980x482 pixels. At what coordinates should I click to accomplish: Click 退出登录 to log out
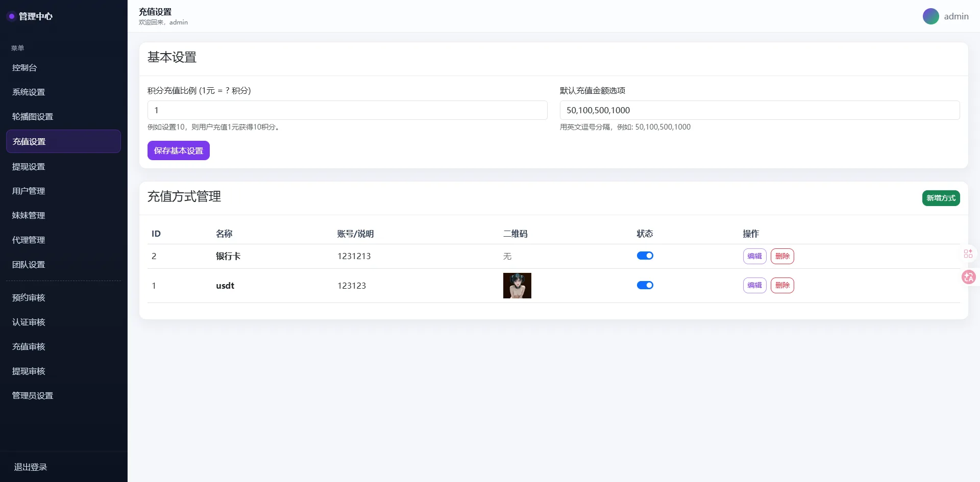[x=31, y=467]
